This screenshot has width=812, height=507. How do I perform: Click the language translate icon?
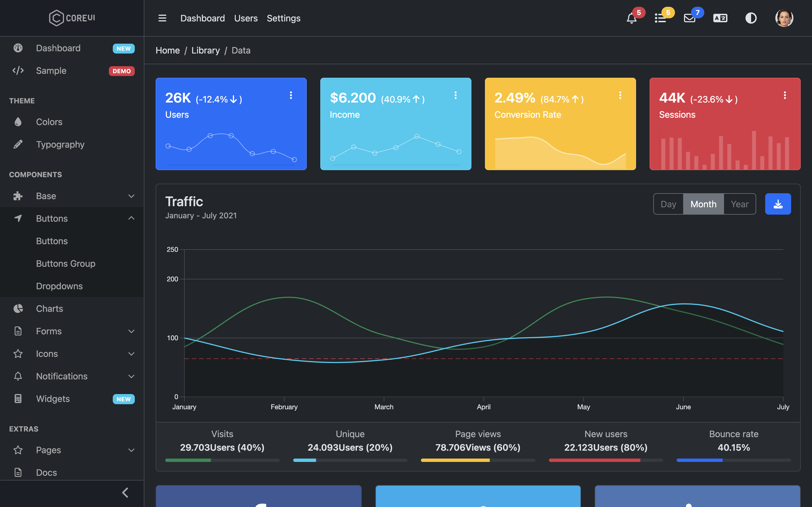point(720,18)
